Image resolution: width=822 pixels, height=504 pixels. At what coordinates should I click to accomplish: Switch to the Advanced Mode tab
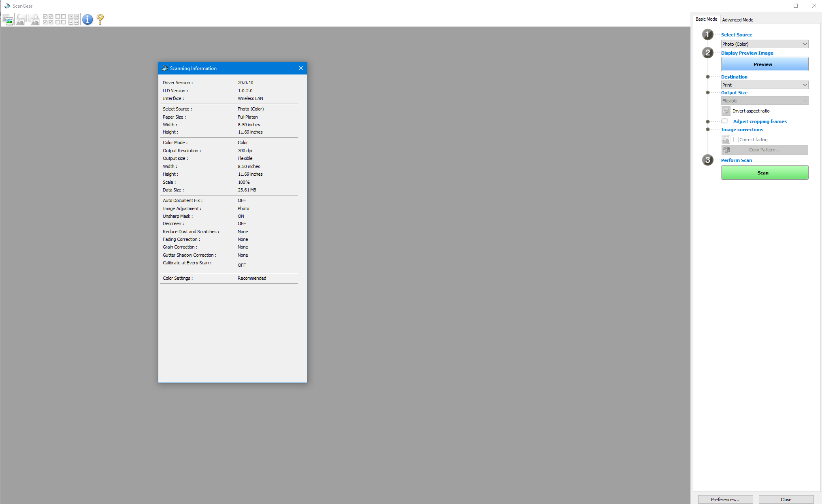tap(737, 19)
